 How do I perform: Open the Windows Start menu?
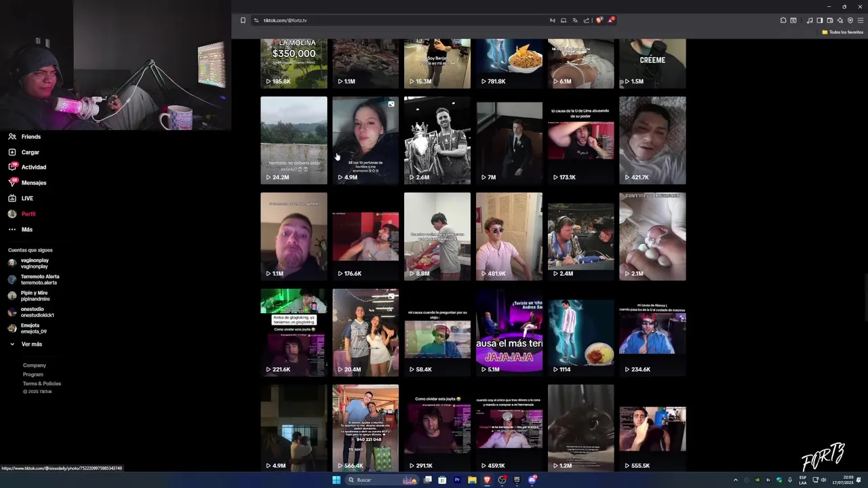coord(336,480)
